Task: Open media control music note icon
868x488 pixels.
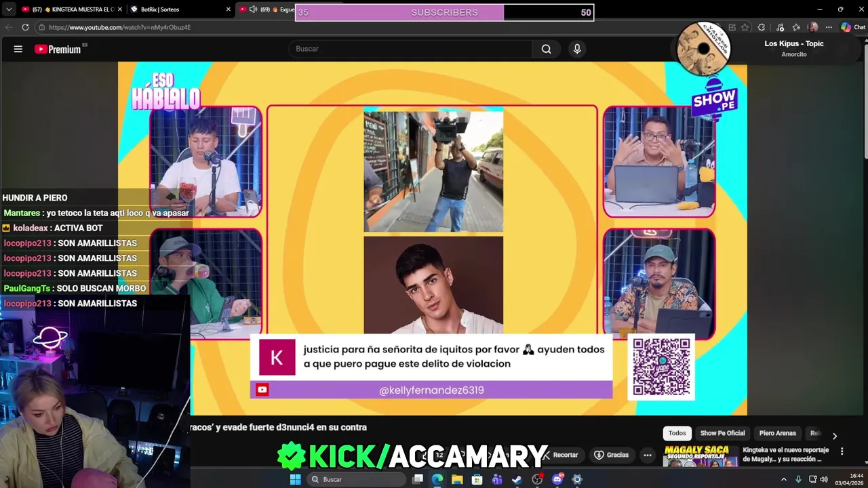Action: pyautogui.click(x=780, y=27)
